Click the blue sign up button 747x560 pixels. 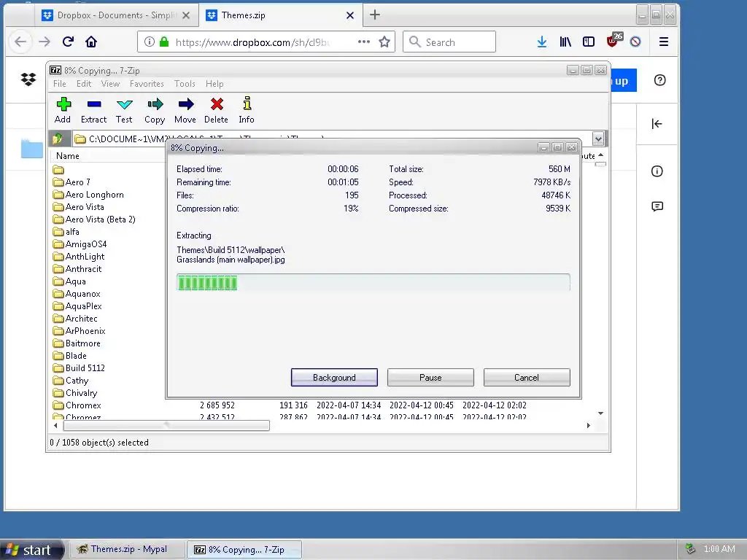(x=623, y=81)
